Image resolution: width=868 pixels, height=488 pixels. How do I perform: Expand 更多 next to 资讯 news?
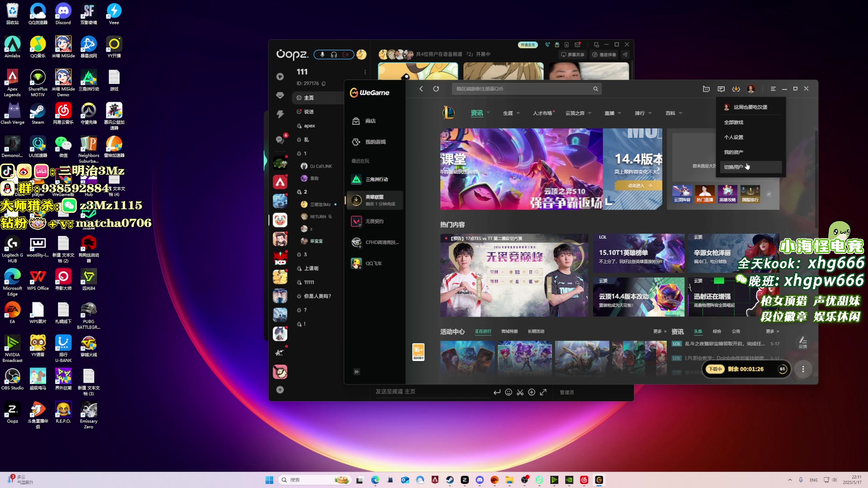tap(772, 332)
